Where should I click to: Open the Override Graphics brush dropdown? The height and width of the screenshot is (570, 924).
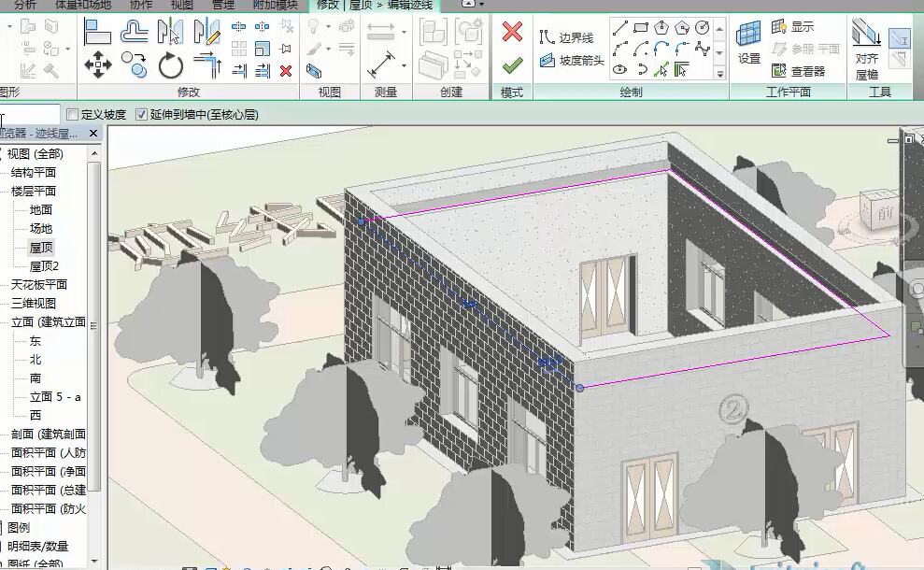coord(328,49)
